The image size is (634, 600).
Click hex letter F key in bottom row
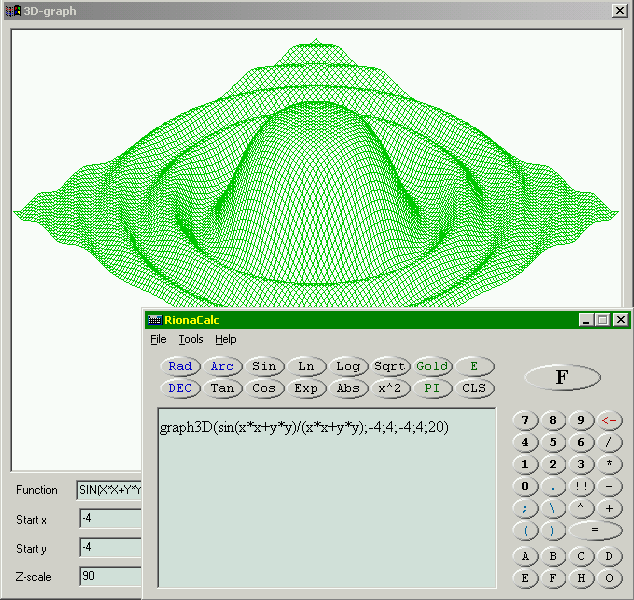[x=553, y=579]
